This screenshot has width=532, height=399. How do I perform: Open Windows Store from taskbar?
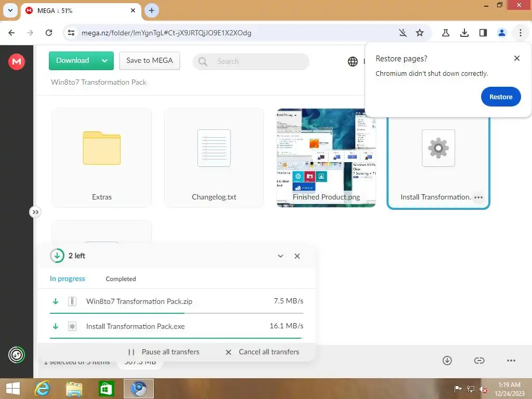point(106,389)
